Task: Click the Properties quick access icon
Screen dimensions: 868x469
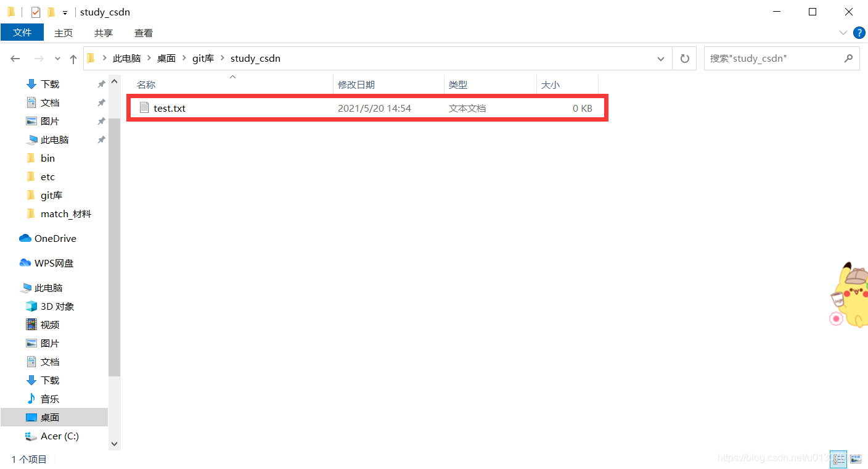Action: [36, 12]
